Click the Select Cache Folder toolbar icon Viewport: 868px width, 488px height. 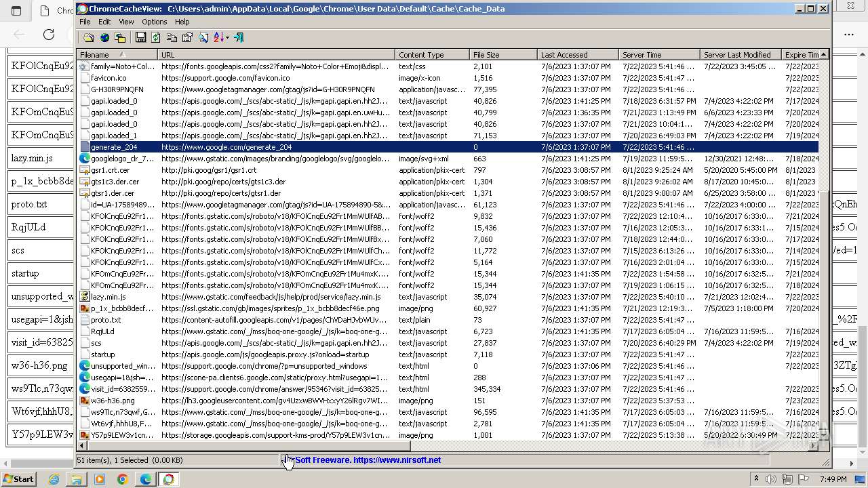(x=89, y=37)
